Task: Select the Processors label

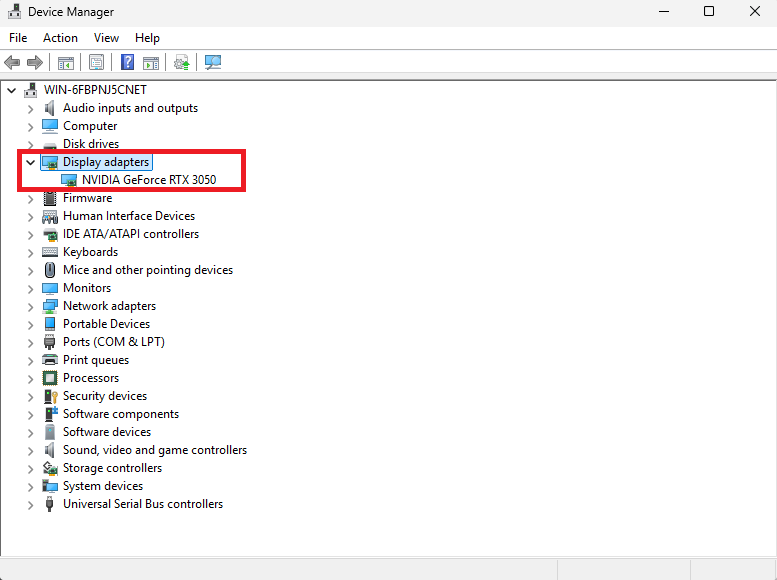Action: (x=91, y=378)
